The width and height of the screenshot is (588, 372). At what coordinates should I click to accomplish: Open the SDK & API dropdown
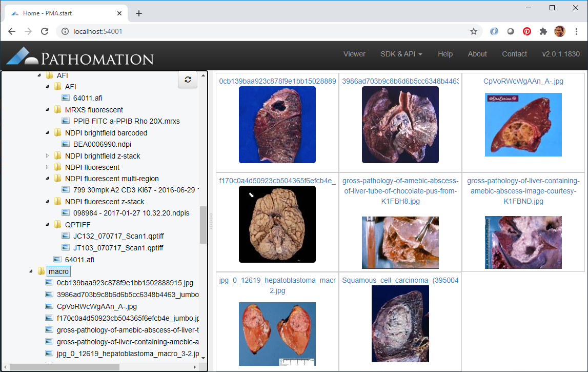pos(401,54)
